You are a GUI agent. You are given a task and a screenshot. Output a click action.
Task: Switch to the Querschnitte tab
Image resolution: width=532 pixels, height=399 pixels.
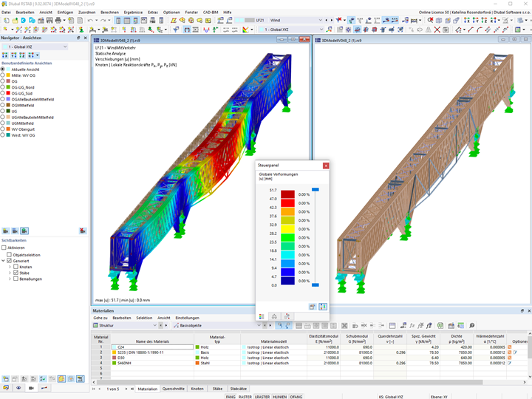[174, 389]
